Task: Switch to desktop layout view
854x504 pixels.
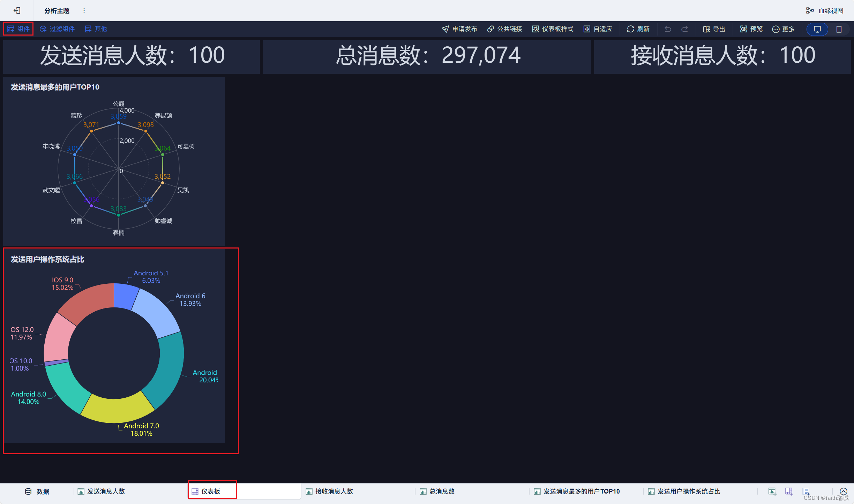Action: click(817, 29)
